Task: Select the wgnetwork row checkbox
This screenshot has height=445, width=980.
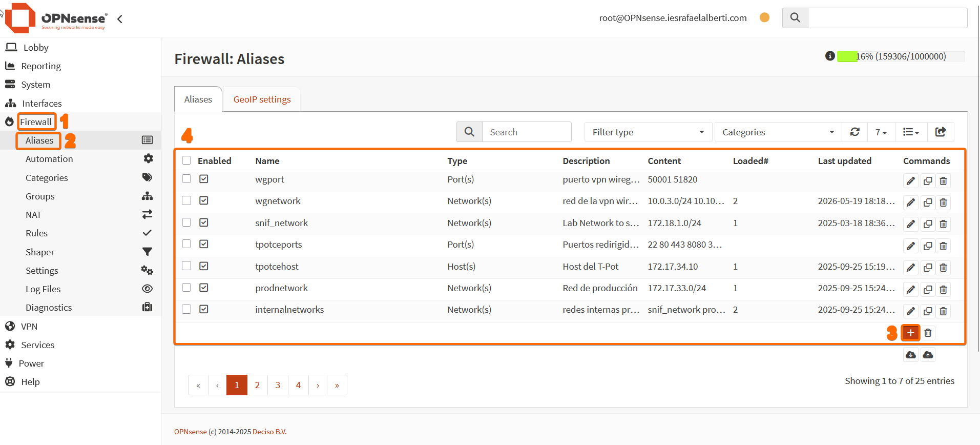Action: pyautogui.click(x=186, y=200)
